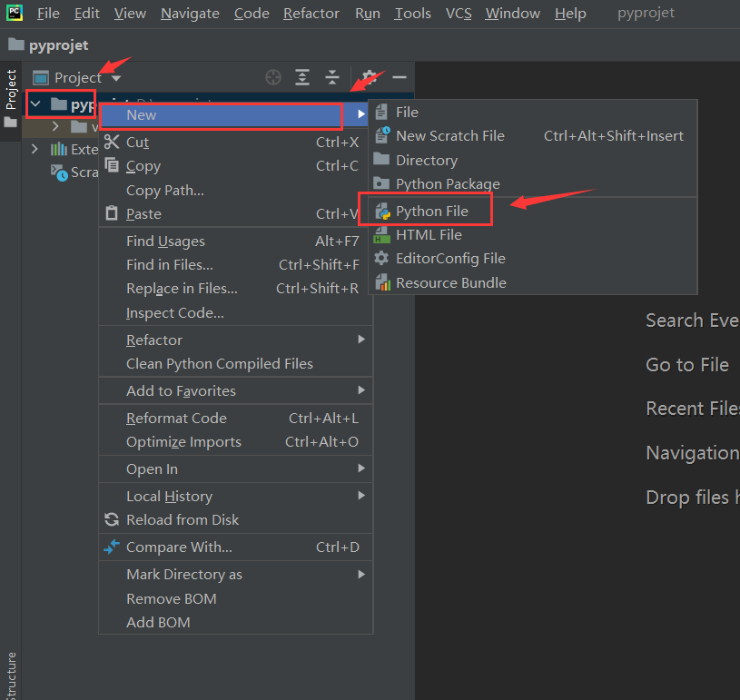Click the Go to File hint text
Viewport: 740px width, 700px height.
687,364
